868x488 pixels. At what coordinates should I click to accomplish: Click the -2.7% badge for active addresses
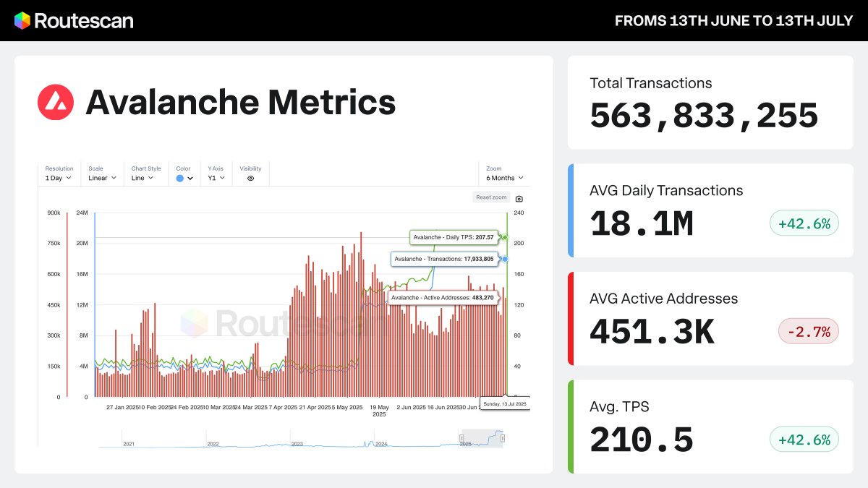[809, 332]
